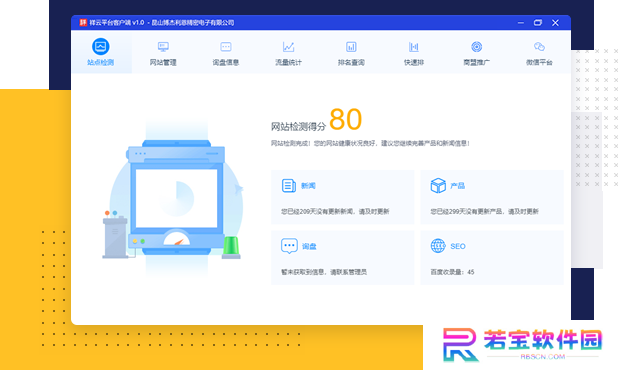This screenshot has width=623, height=370.
Task: Click the 产品 product box icon
Action: [438, 186]
